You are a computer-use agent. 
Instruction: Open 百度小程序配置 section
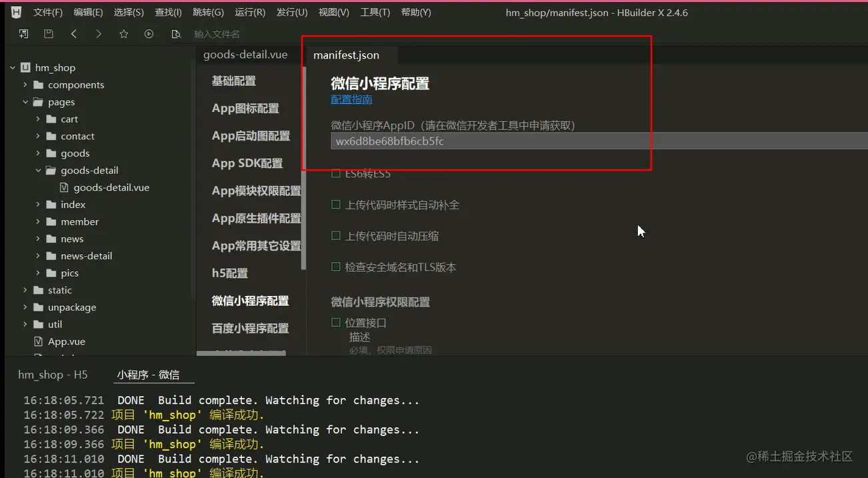pos(250,328)
